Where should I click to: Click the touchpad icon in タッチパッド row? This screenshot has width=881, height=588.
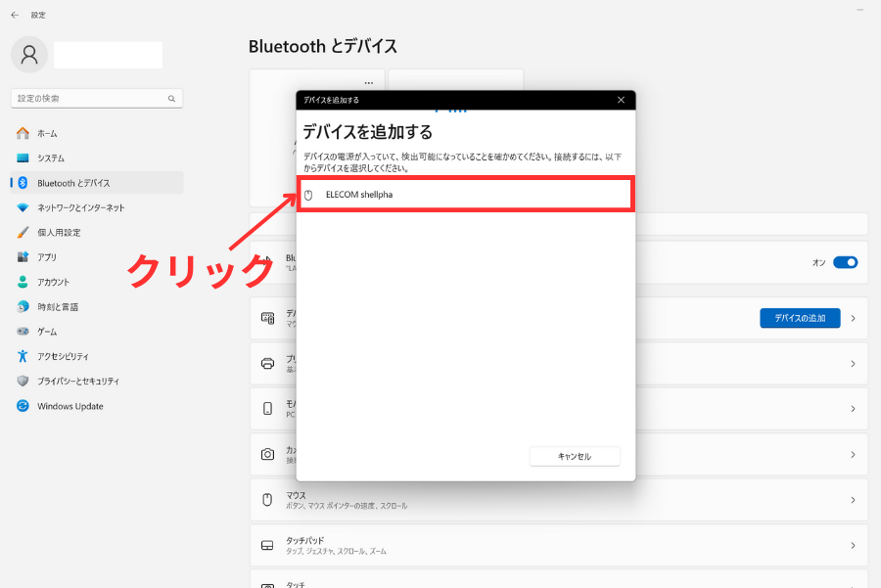[267, 545]
